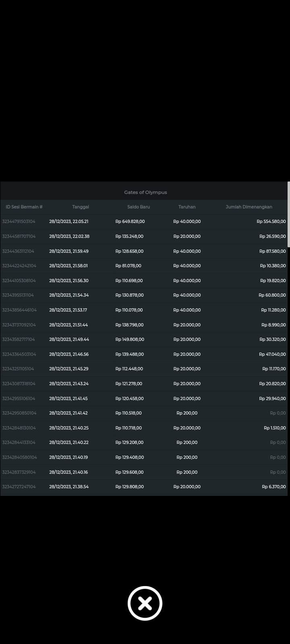Image resolution: width=290 pixels, height=644 pixels.
Task: Click balance Rp 128.658,00
Action: pyautogui.click(x=129, y=251)
